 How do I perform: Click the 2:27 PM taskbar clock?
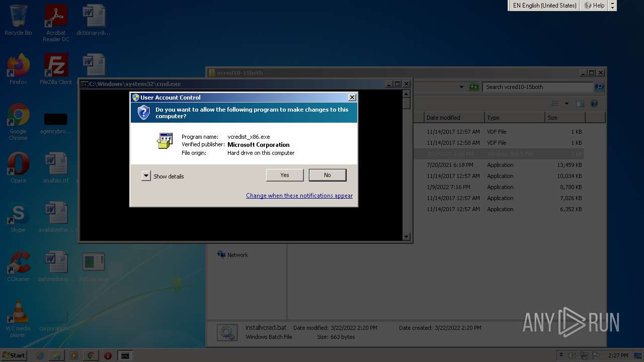point(618,355)
